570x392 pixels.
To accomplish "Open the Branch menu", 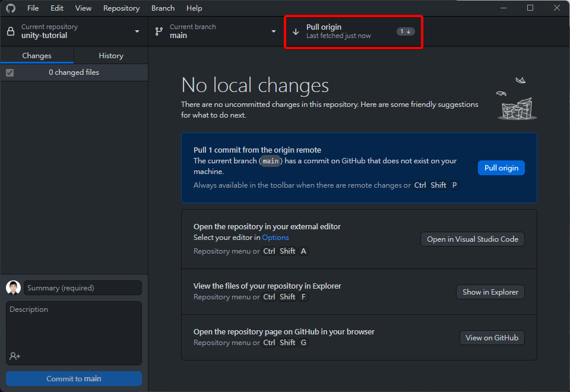I will pos(163,8).
